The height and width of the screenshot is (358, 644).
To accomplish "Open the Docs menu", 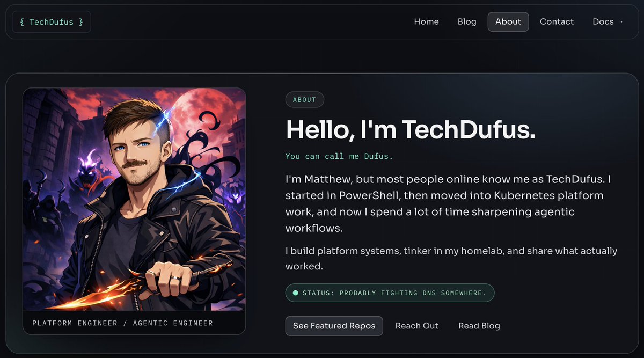I will (x=603, y=21).
